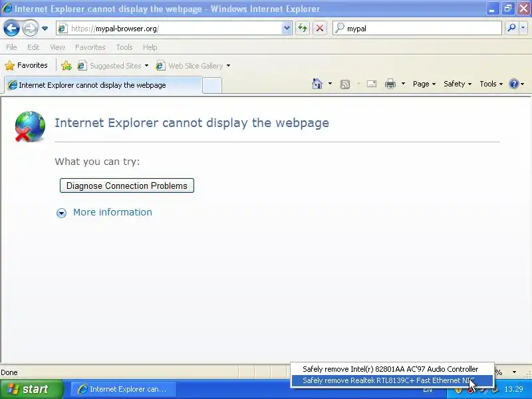This screenshot has height=399, width=532.
Task: Open the Safety command bar menu
Action: pos(458,84)
